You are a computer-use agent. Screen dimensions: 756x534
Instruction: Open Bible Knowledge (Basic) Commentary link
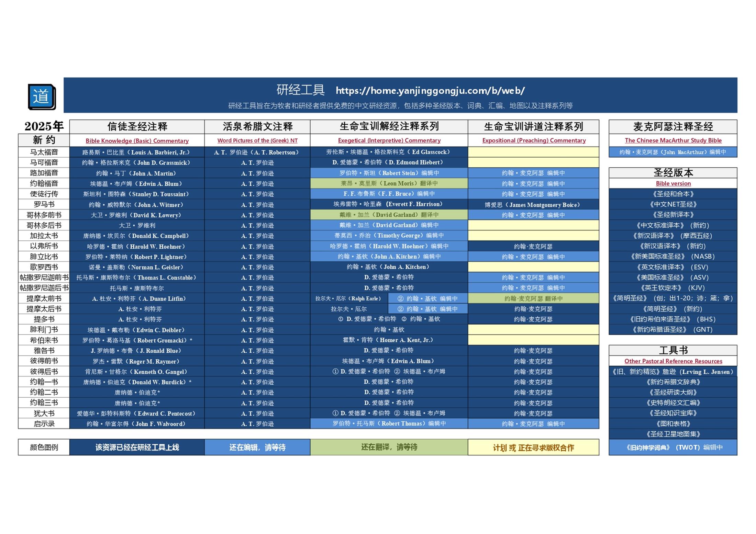(x=137, y=141)
